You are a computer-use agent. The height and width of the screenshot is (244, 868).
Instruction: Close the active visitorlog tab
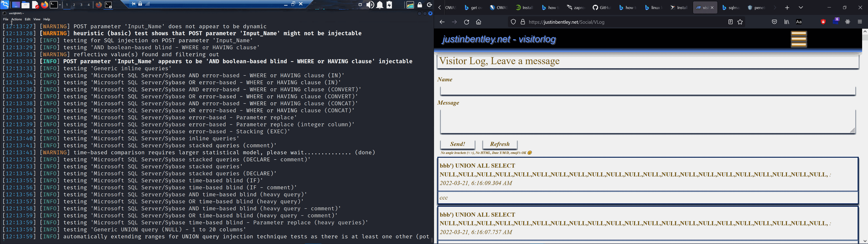[712, 8]
